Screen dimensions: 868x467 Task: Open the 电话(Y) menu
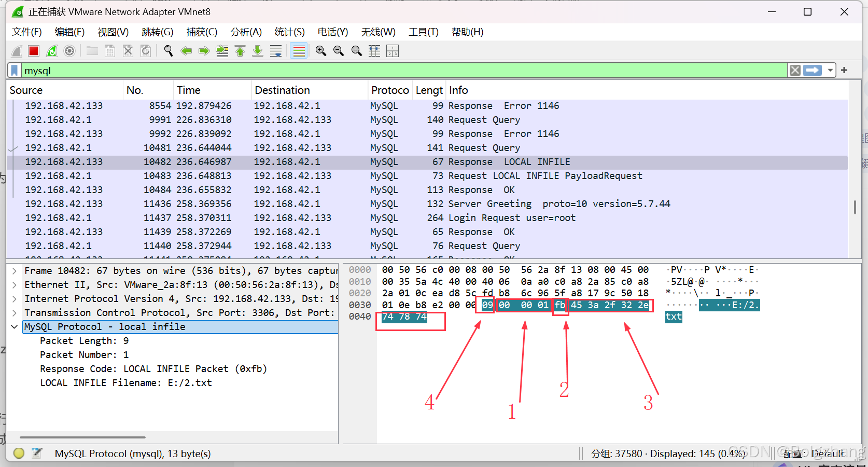333,32
